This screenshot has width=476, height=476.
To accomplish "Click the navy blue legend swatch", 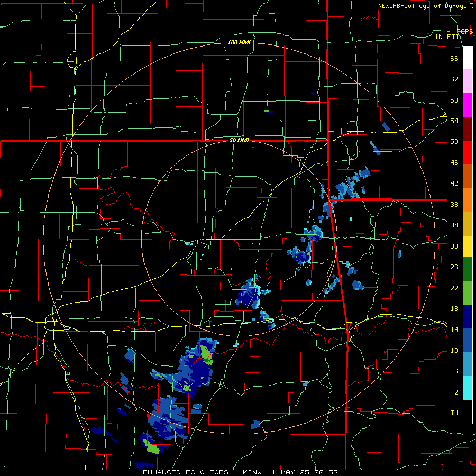I will click(x=467, y=317).
